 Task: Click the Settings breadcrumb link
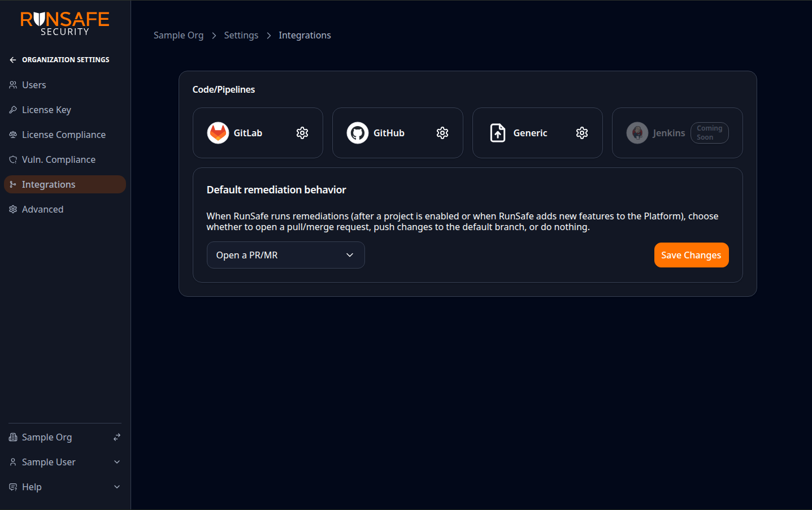click(x=241, y=35)
